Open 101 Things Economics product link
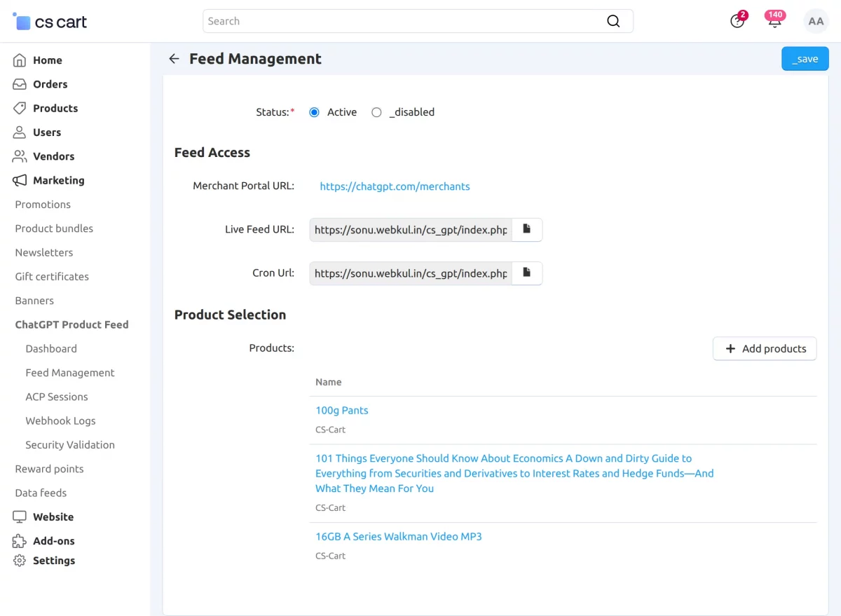 pyautogui.click(x=514, y=473)
